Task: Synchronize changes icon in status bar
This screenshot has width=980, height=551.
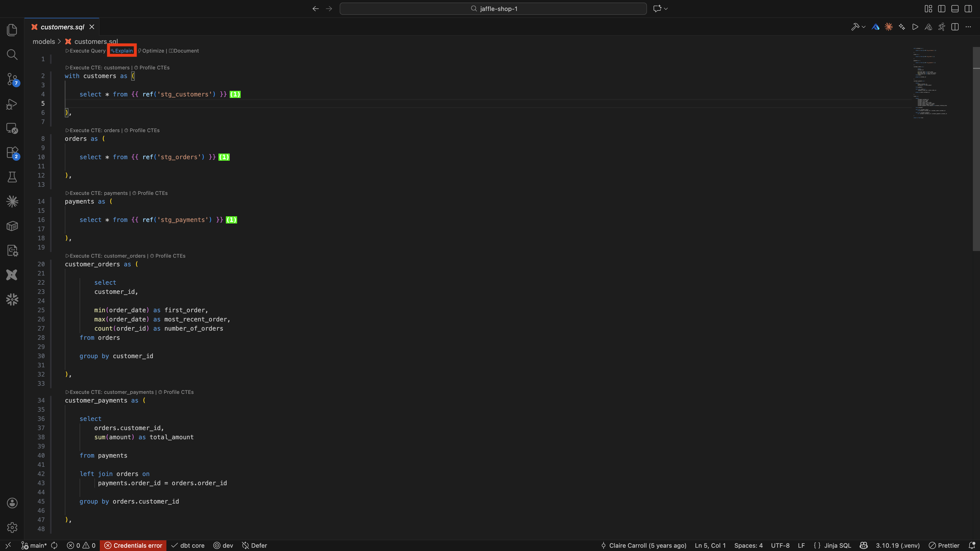Action: coord(54,545)
